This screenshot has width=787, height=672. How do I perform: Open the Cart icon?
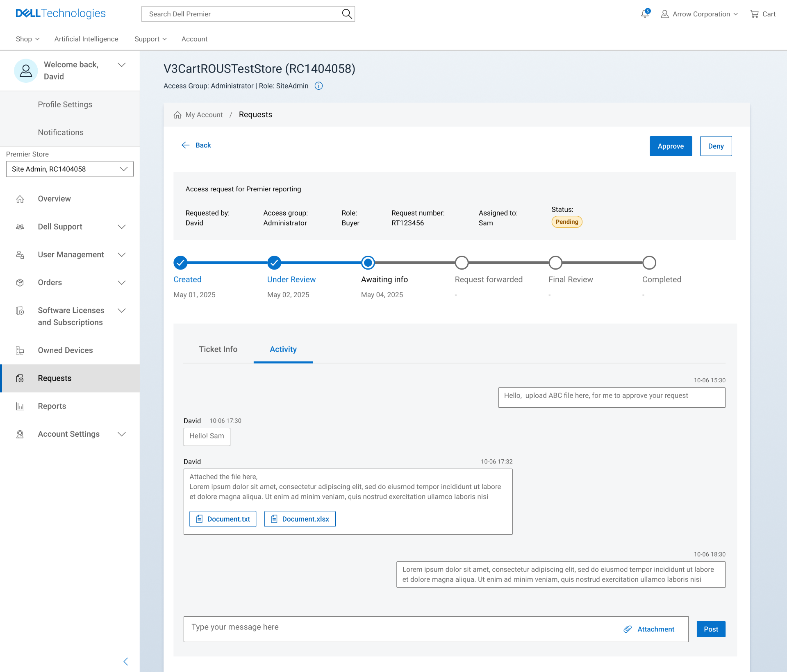754,14
